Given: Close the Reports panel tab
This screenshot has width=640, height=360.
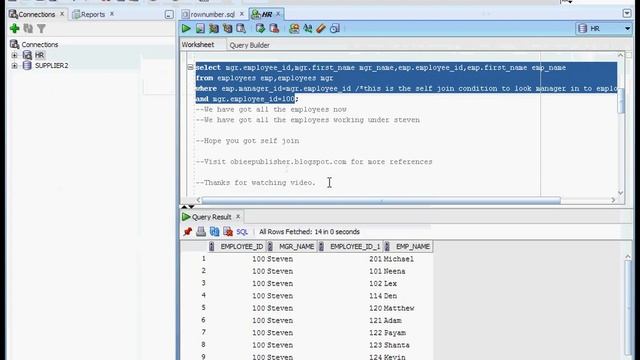Looking at the screenshot, I should click(x=112, y=14).
